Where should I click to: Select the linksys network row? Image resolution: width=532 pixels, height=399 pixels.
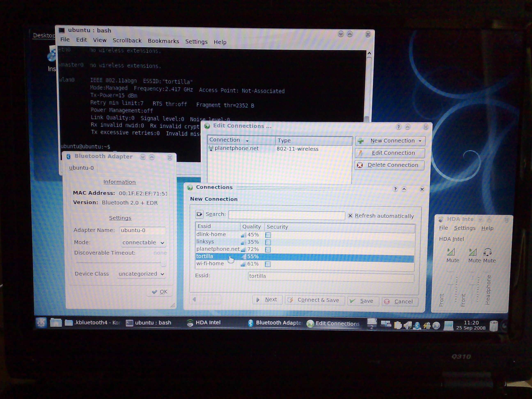[305, 242]
